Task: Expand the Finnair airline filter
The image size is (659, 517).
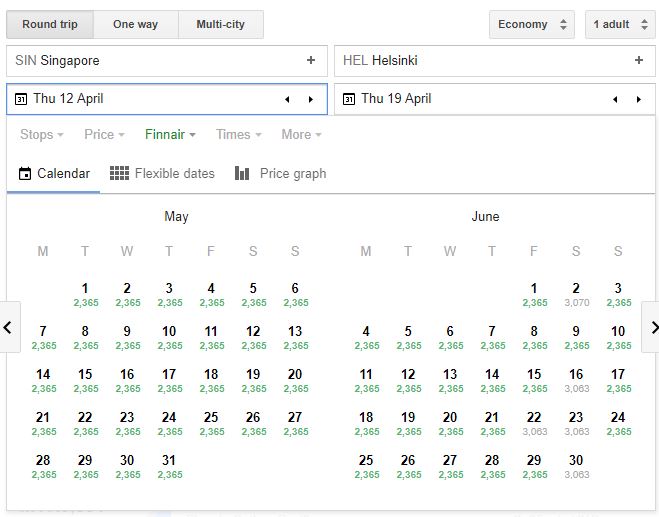Action: [x=170, y=134]
